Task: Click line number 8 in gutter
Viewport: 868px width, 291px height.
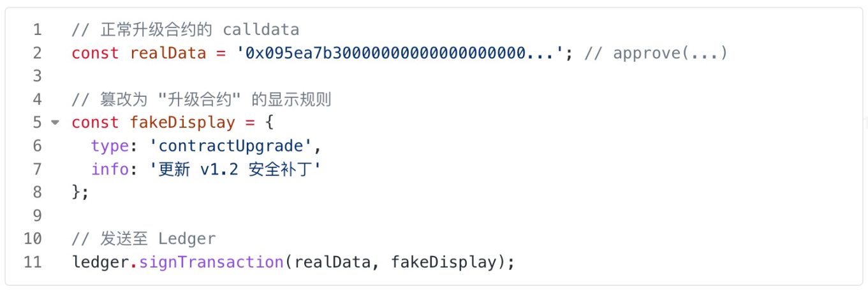Action: 36,192
